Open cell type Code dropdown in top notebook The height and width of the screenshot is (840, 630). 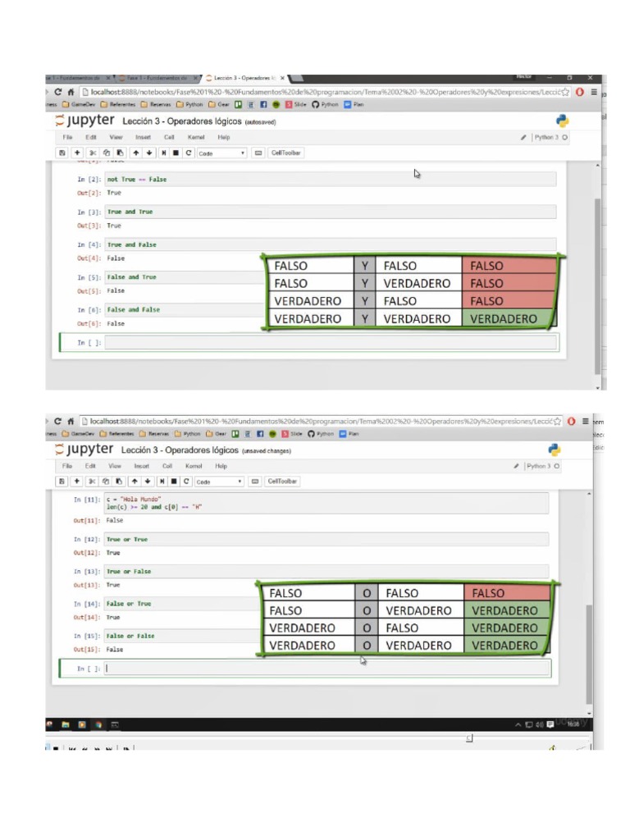click(221, 153)
